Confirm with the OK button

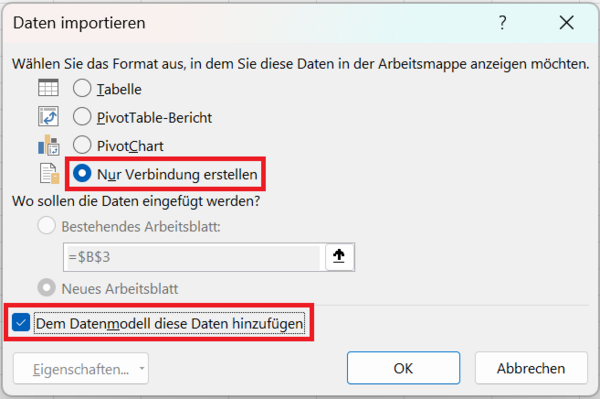pos(403,368)
